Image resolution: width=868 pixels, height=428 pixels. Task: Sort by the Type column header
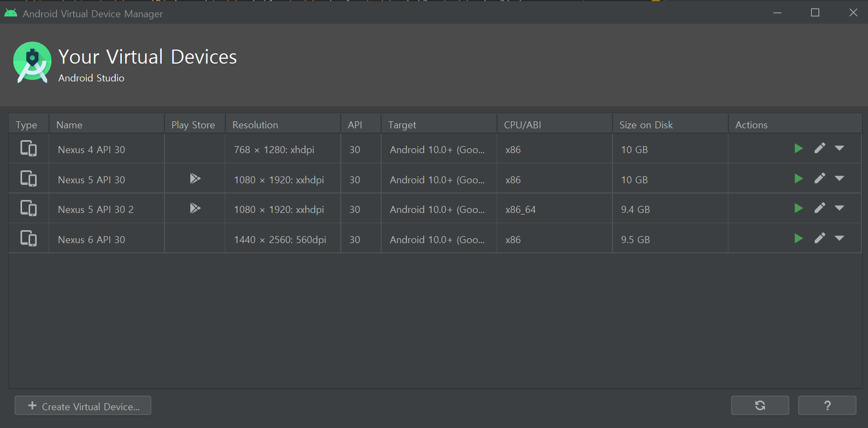click(29, 125)
